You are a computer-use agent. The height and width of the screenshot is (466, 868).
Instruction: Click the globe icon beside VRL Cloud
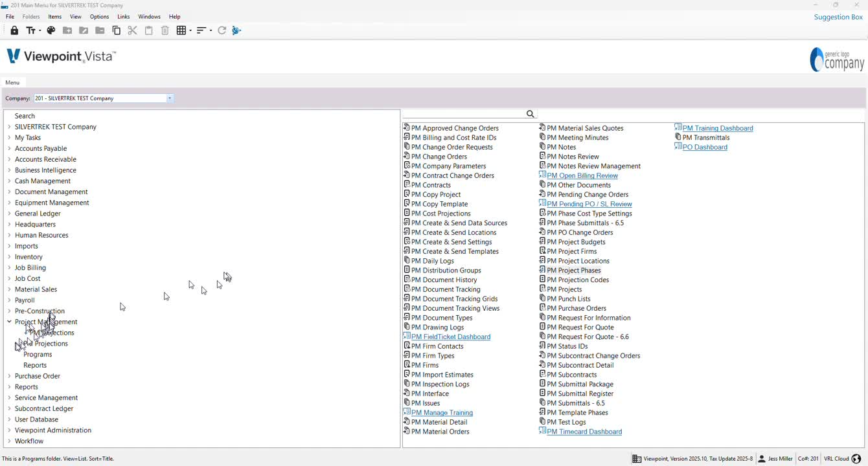coord(856,459)
